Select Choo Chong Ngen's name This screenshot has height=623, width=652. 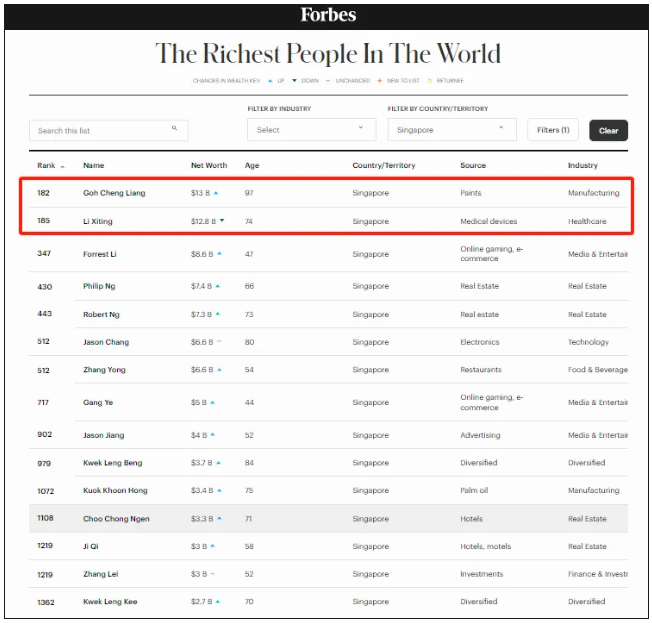click(116, 519)
